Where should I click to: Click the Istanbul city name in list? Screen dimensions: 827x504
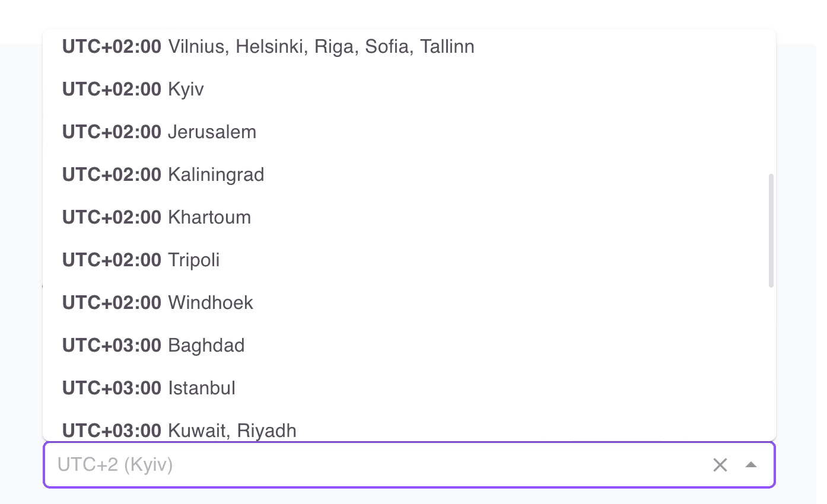(202, 388)
